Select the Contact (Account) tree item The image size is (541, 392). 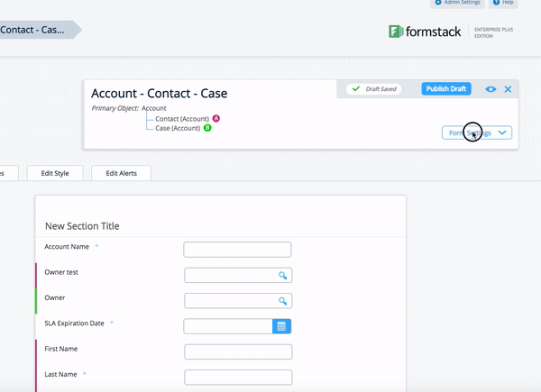coord(182,119)
